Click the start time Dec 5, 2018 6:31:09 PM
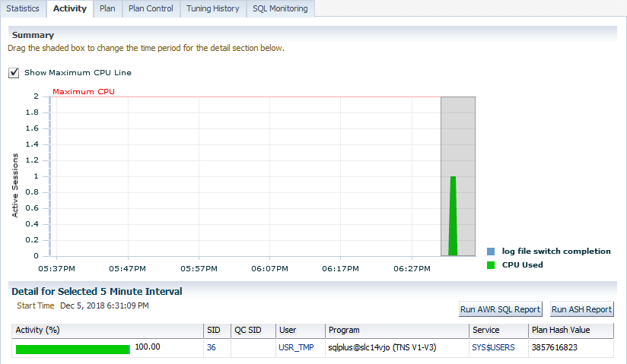Image resolution: width=627 pixels, height=364 pixels. click(104, 305)
